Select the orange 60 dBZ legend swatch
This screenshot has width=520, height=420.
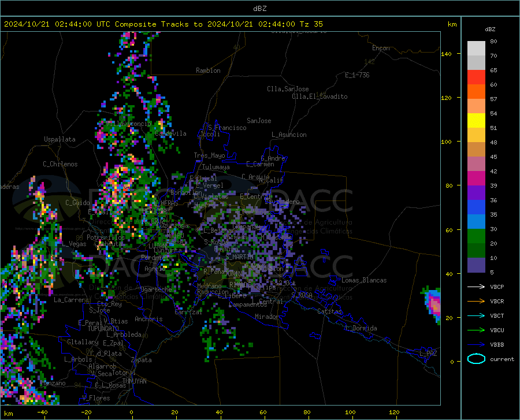476,91
